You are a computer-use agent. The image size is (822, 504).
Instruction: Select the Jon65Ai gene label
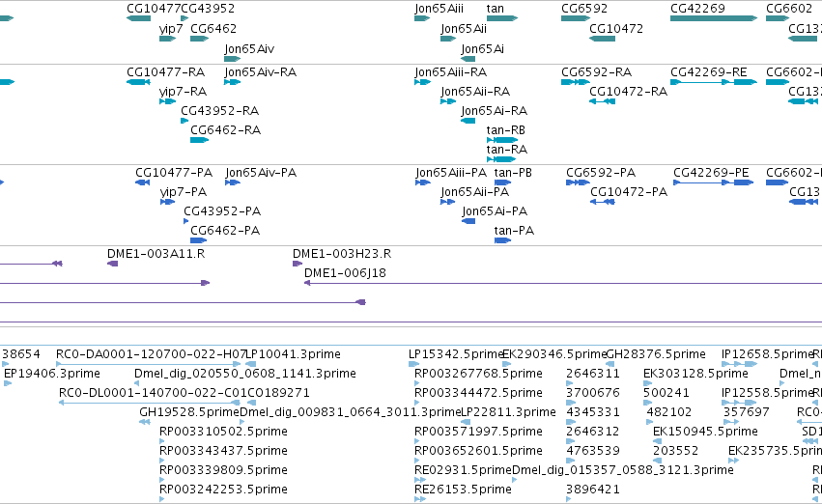click(x=482, y=48)
